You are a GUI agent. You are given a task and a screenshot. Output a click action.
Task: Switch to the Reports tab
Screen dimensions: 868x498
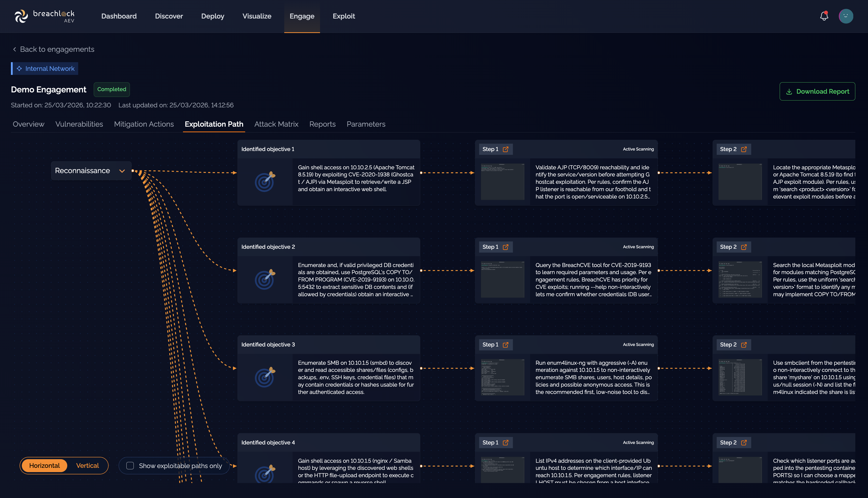[x=322, y=124]
